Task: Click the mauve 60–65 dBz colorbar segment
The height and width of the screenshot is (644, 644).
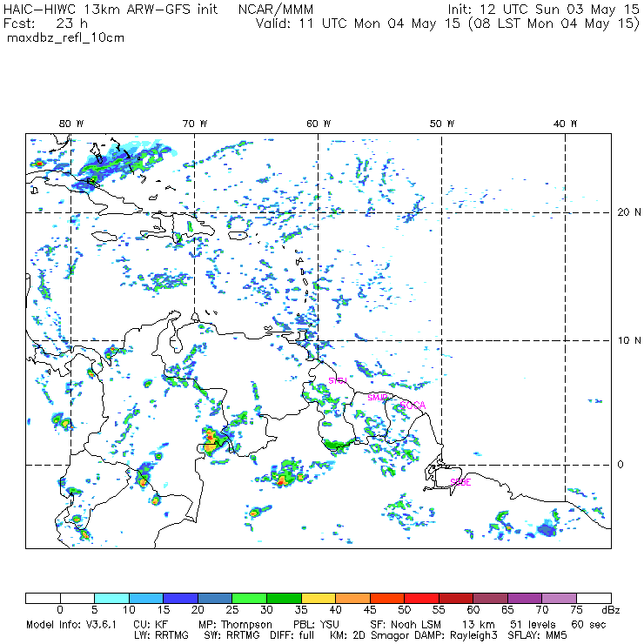Action: (490, 598)
